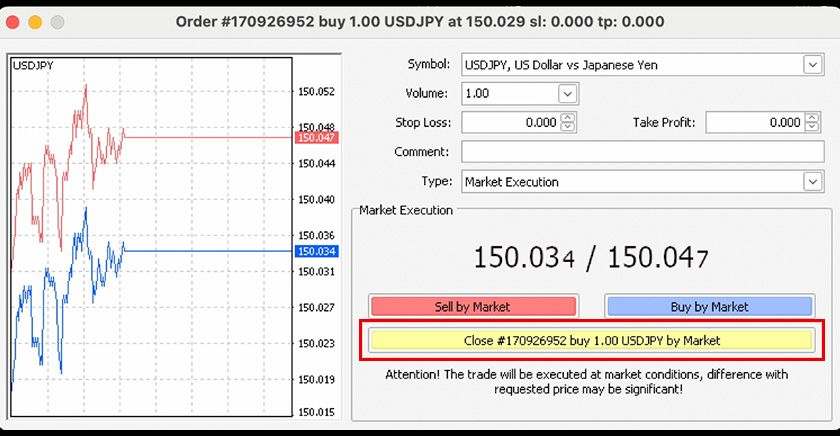Click the green maximize window button

coord(56,21)
